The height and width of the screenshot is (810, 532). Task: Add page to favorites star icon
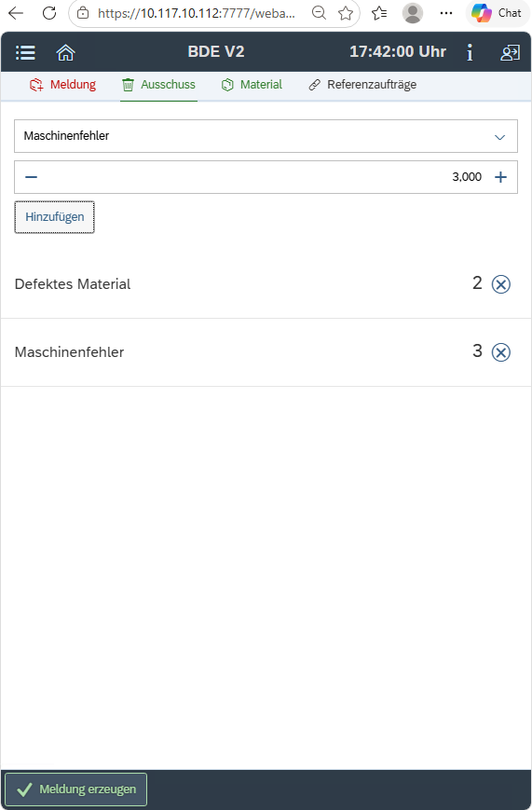click(345, 13)
